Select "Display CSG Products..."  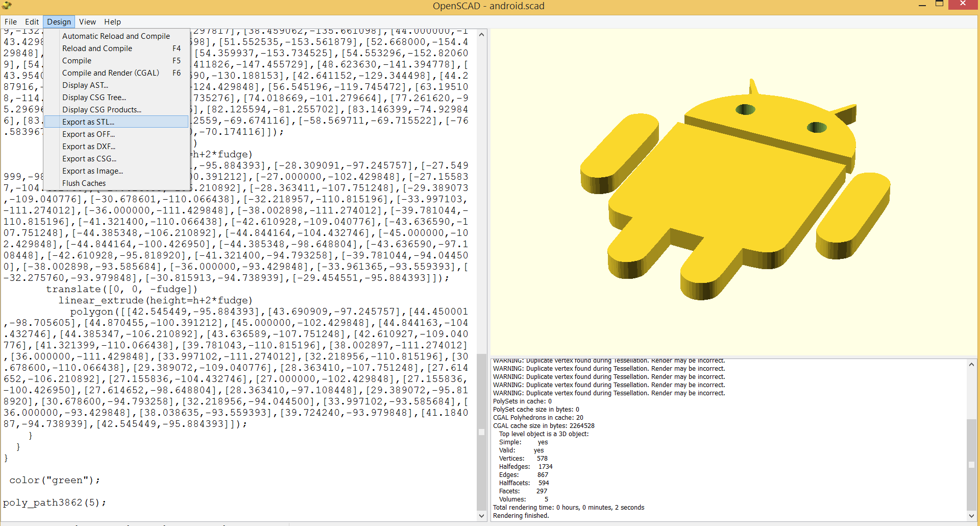102,109
